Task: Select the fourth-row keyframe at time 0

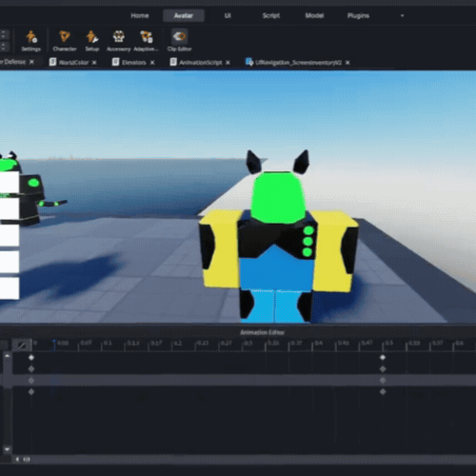Action: coord(31,392)
